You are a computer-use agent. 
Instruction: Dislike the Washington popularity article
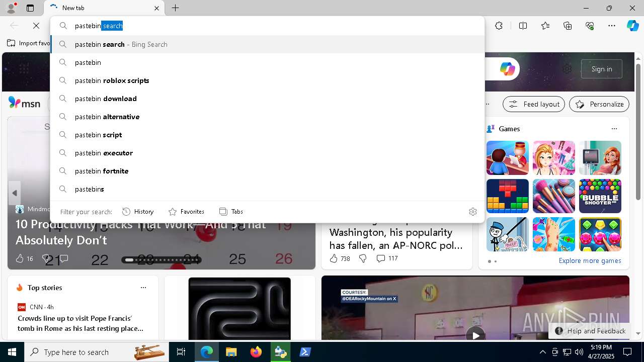(x=363, y=258)
